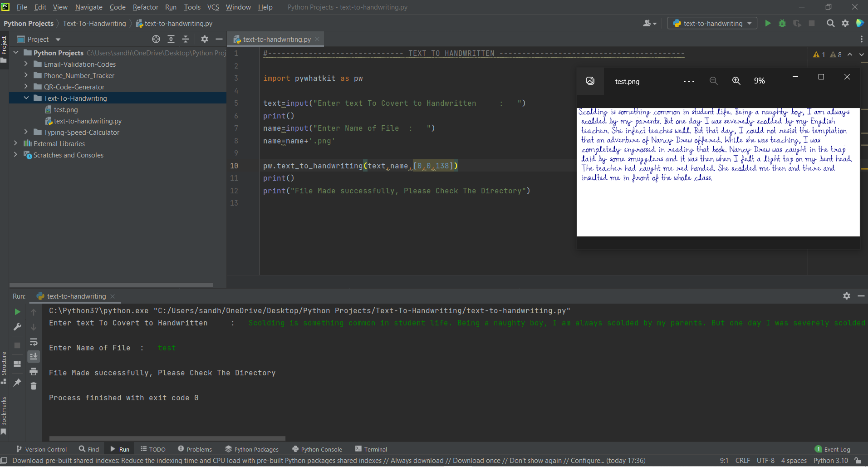The width and height of the screenshot is (868, 467).
Task: Open Search Everywhere with the magnifier icon
Action: (x=831, y=23)
